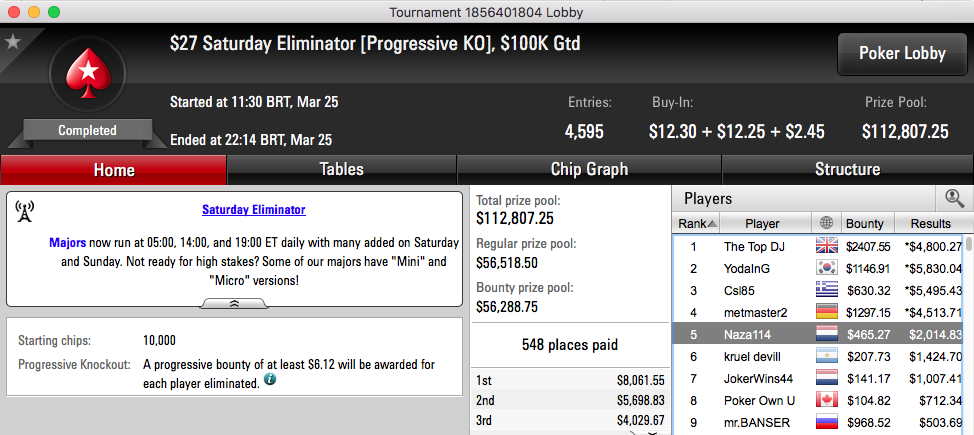Click the favorite star icon
The height and width of the screenshot is (435, 974).
pyautogui.click(x=13, y=42)
